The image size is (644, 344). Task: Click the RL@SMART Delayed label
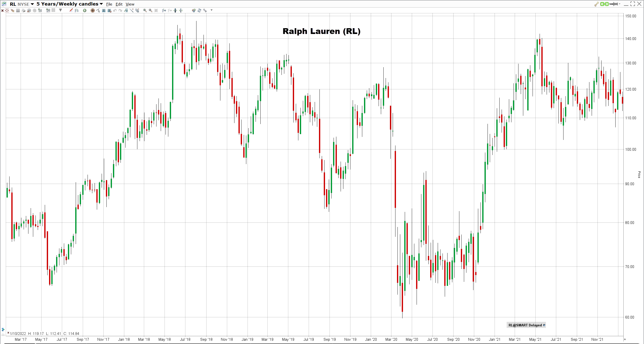pyautogui.click(x=525, y=325)
